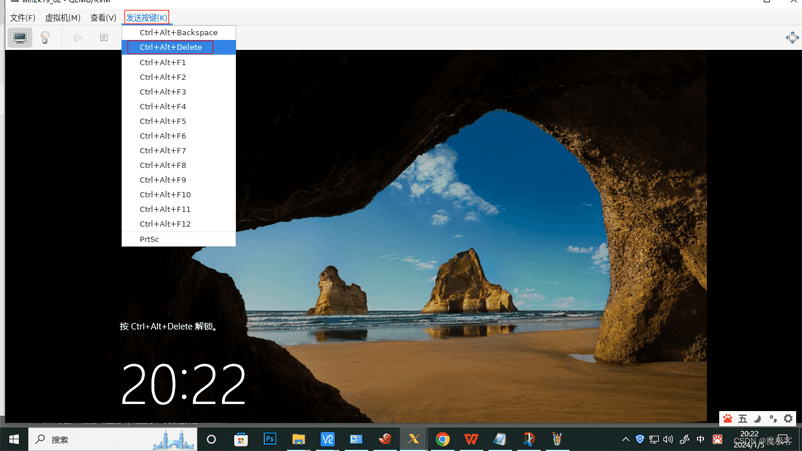802x451 pixels.
Task: Open the 虚拟机(M) menu
Action: [x=62, y=18]
